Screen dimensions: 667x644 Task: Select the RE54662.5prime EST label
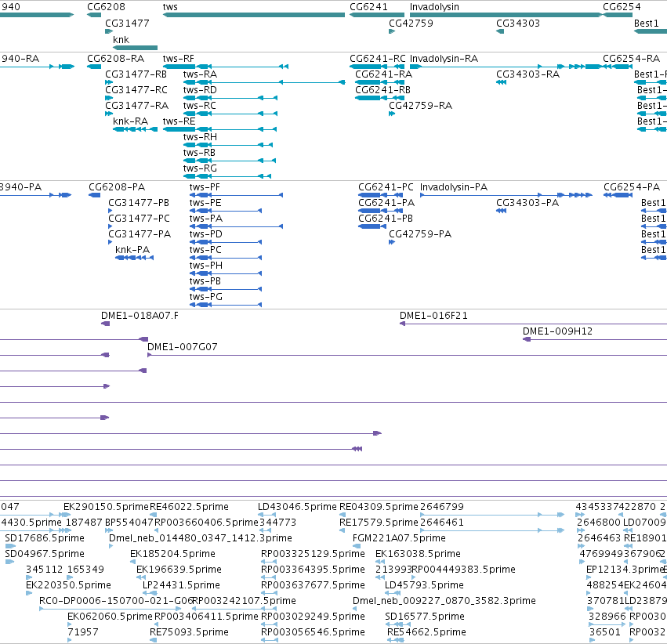(426, 632)
